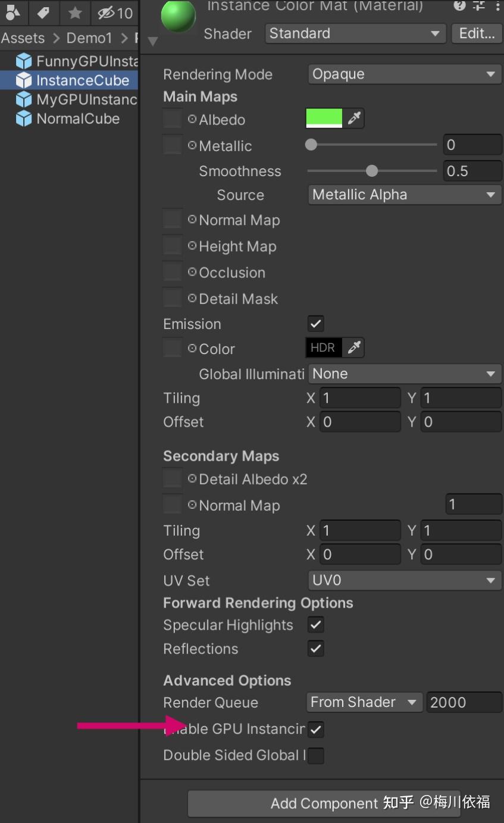Open the material presets sliders icon
Viewport: 504px width, 823px height.
click(x=479, y=6)
